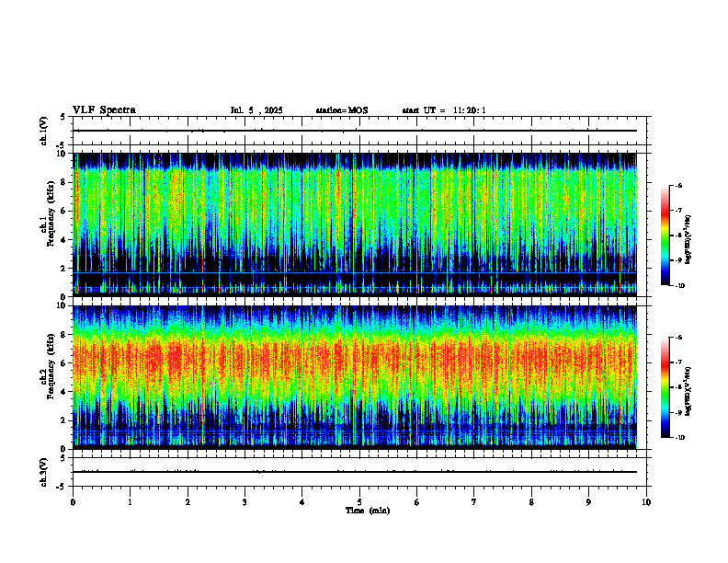
Task: Click the ch.1 spectrogram panel
Action: pos(355,224)
